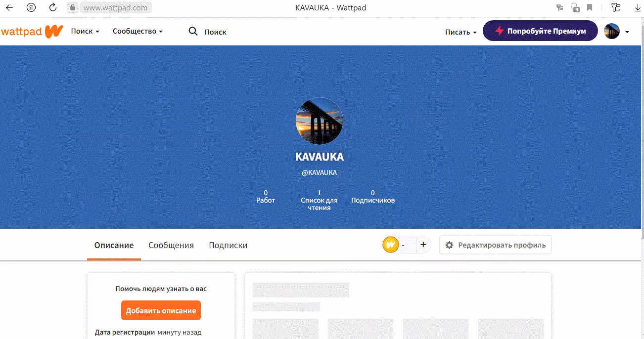Expand the Сообщество dropdown

click(x=138, y=31)
